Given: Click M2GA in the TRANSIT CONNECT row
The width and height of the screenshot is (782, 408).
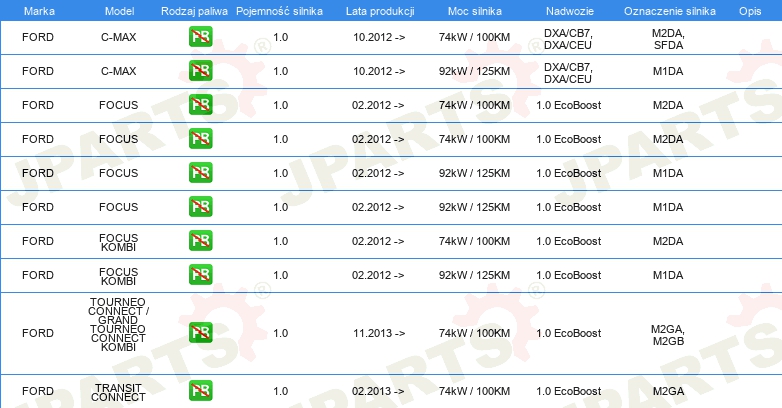Looking at the screenshot, I should 668,392.
